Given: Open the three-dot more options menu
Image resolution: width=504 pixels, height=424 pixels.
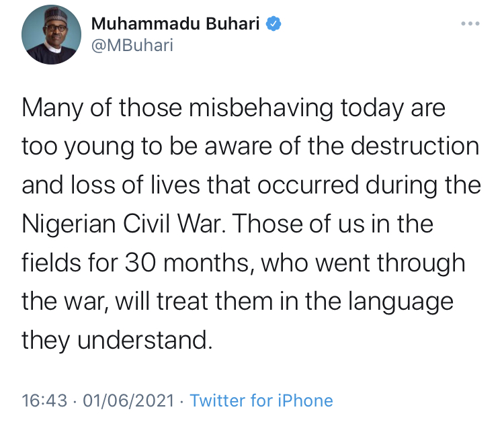Looking at the screenshot, I should [x=470, y=25].
